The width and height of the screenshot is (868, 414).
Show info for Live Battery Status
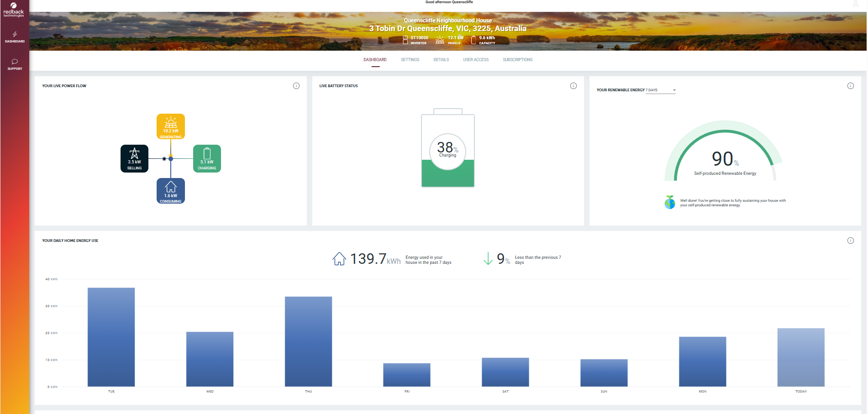573,86
